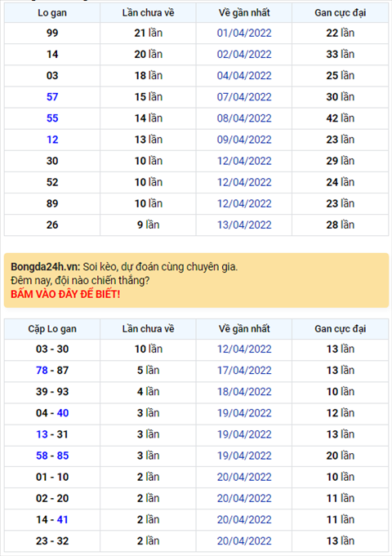Click blue number 58 in pair 58 - 85

tap(42, 456)
